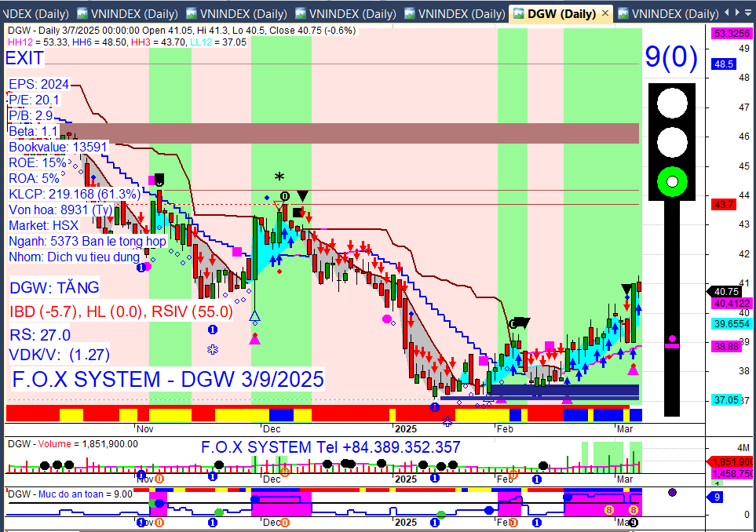
Task: Close the DGW (Daily) chart tab
Action: 605,13
